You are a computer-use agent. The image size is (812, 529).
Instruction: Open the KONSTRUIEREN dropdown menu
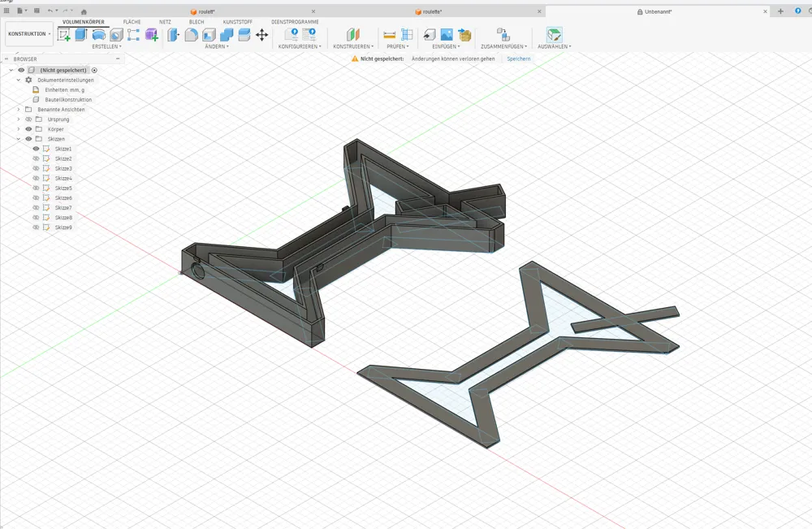click(x=353, y=46)
